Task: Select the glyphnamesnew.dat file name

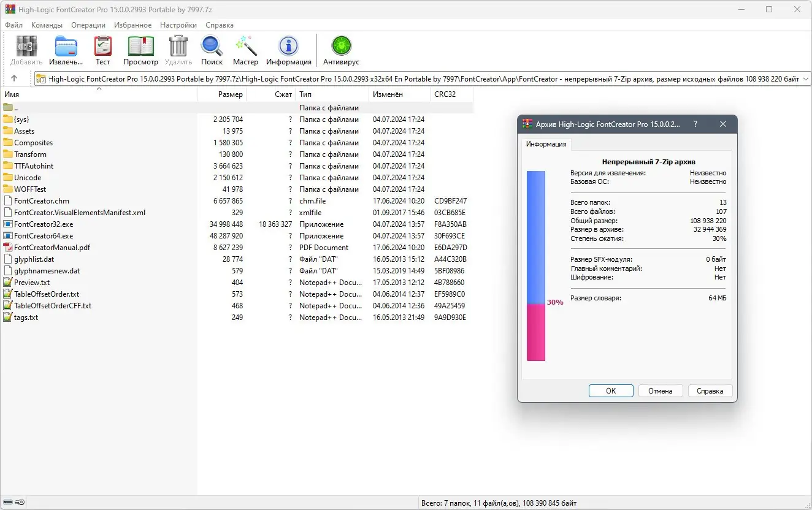Action: [x=47, y=271]
